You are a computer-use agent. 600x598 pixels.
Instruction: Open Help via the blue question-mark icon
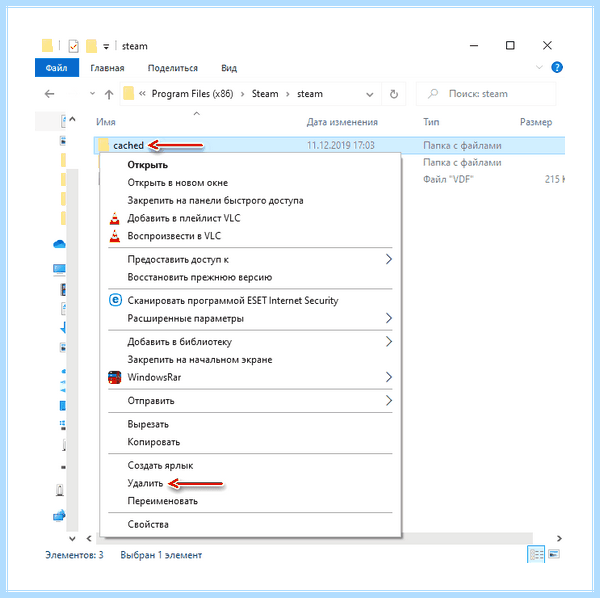tap(557, 68)
